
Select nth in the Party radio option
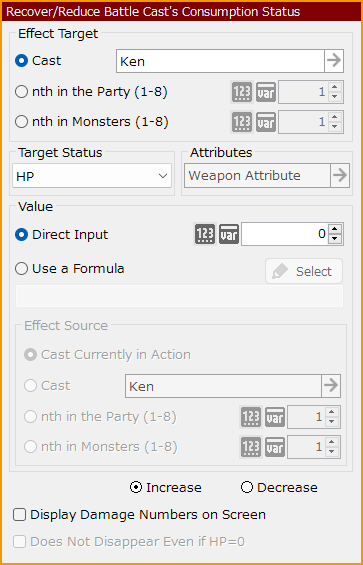coord(21,92)
